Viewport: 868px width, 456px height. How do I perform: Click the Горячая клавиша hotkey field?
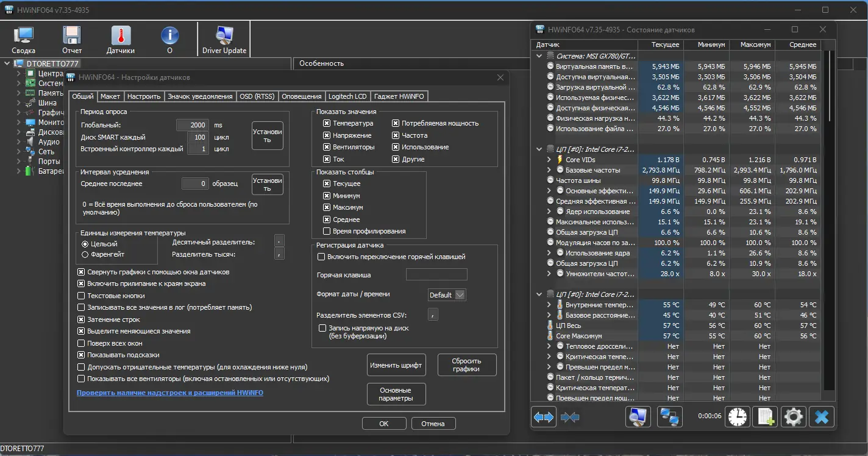point(436,274)
